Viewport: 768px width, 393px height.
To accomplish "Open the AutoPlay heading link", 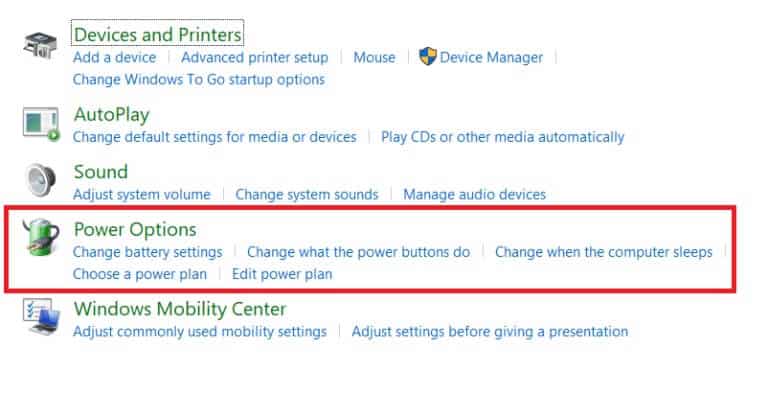I will (x=112, y=115).
